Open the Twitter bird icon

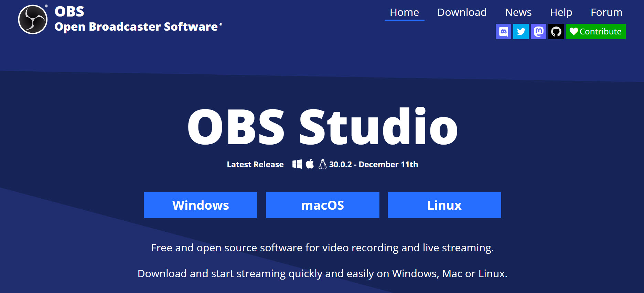[521, 32]
